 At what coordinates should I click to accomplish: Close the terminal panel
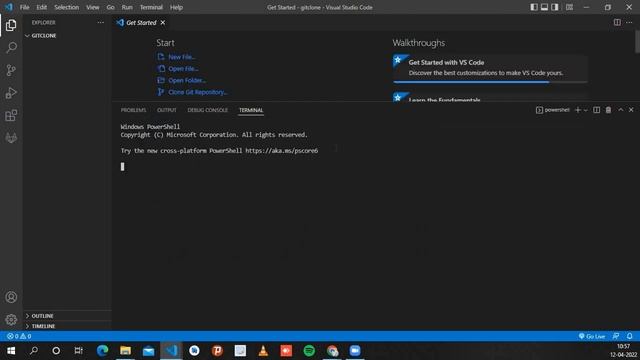(x=631, y=110)
